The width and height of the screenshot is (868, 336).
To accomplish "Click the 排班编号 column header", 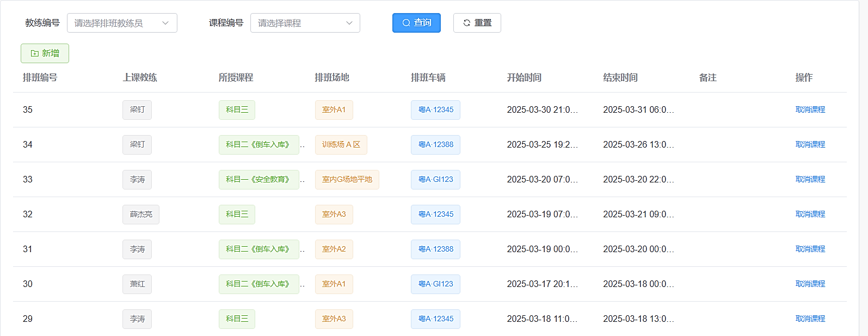I will (40, 77).
